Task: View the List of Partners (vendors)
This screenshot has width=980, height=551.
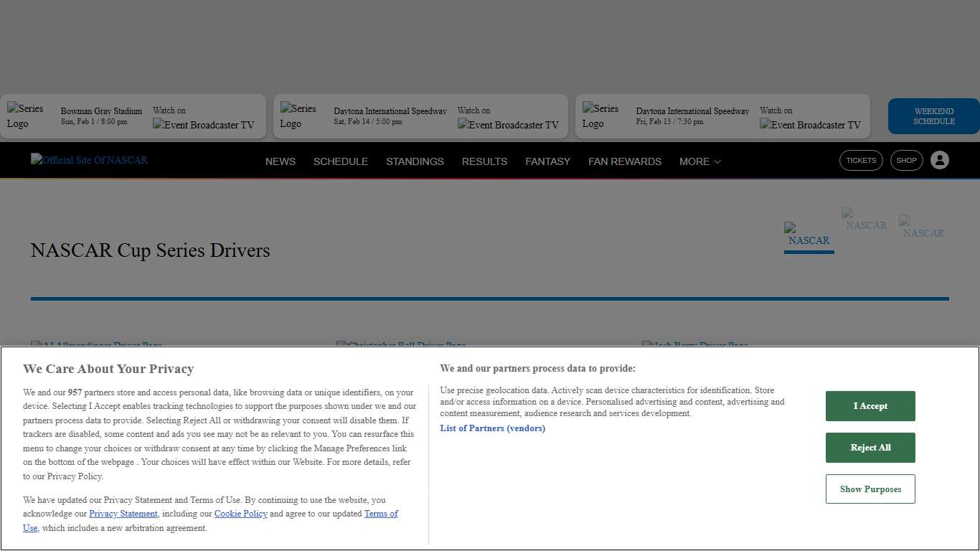Action: pos(493,428)
